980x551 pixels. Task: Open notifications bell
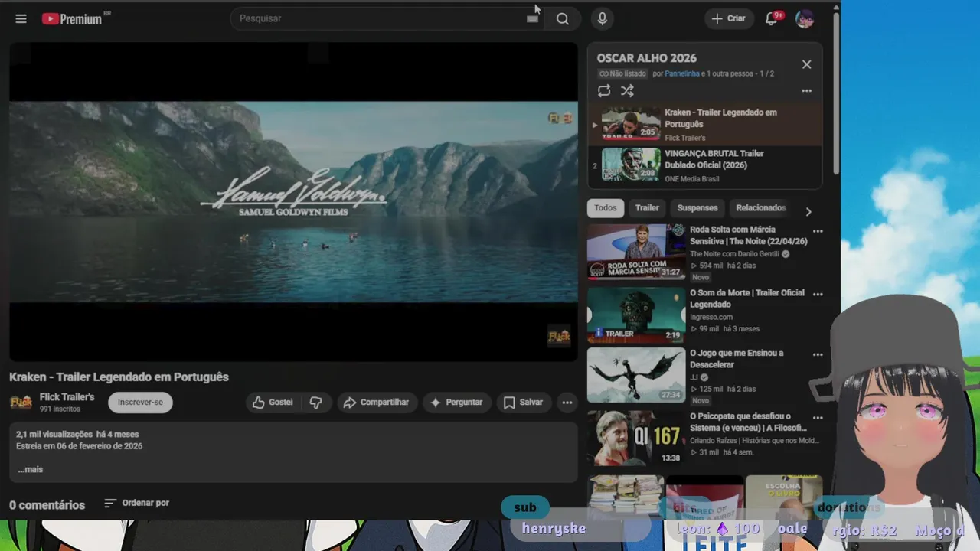point(772,18)
